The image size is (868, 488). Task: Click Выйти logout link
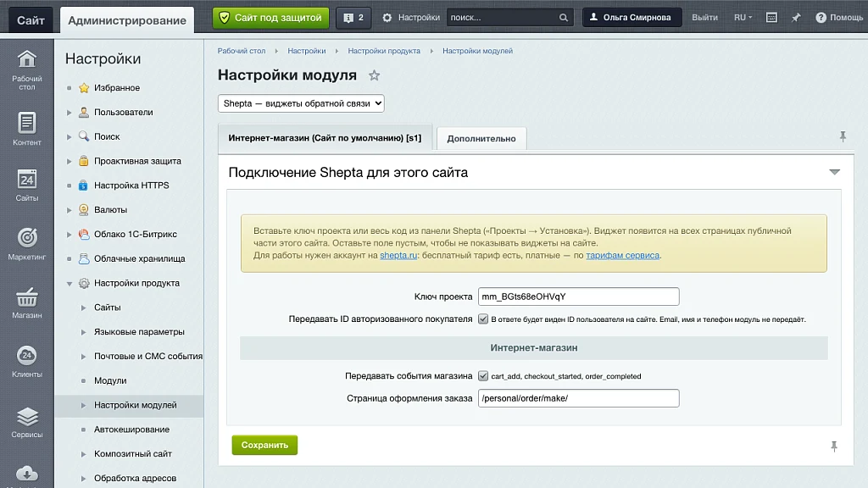click(x=704, y=18)
